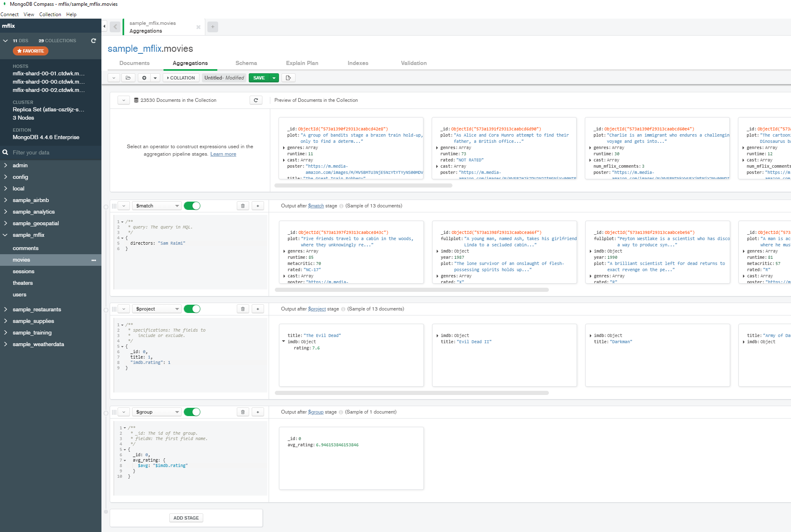Switch to the Documents tab
Screen dimensions: 791x532
(x=135, y=63)
